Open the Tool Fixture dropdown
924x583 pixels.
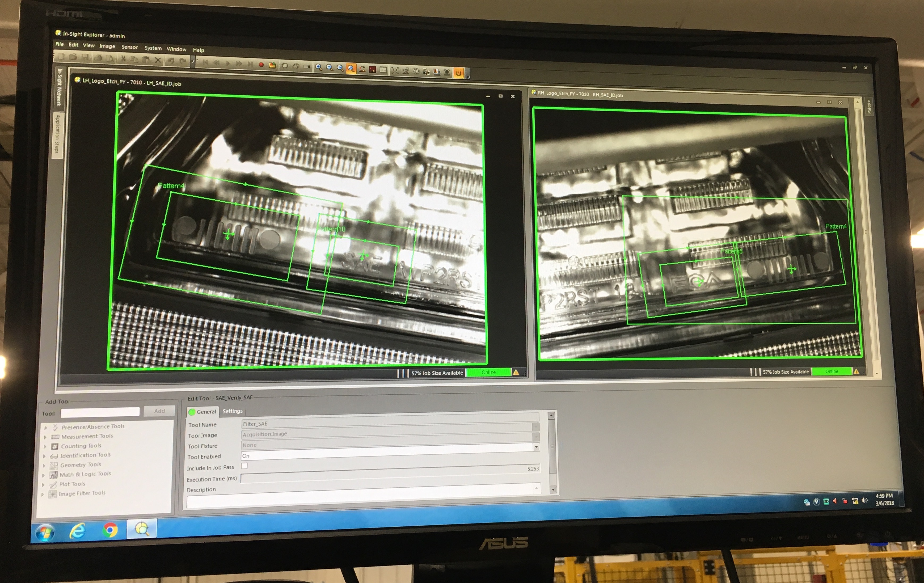click(x=536, y=447)
